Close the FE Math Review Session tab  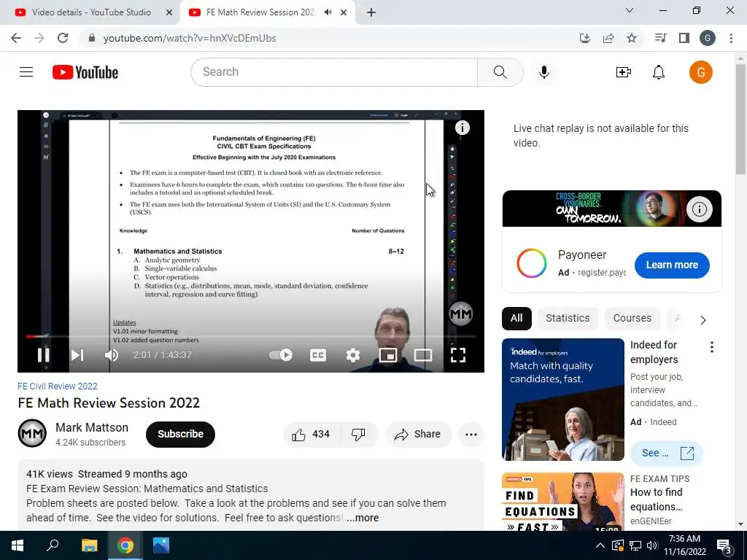point(344,12)
